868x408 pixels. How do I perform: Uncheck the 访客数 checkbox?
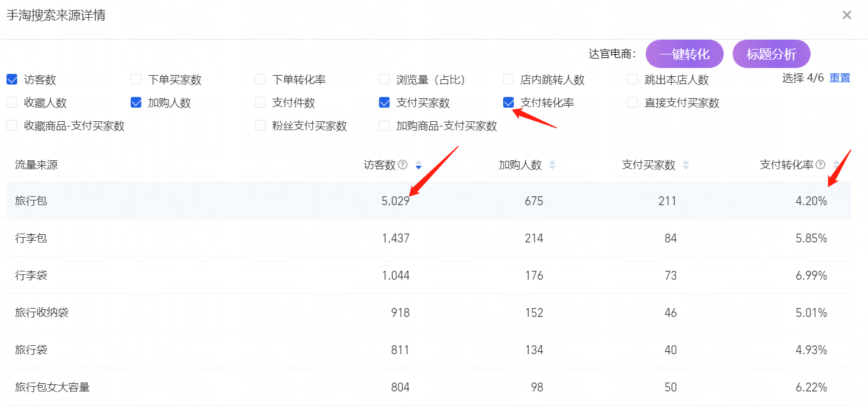[12, 79]
